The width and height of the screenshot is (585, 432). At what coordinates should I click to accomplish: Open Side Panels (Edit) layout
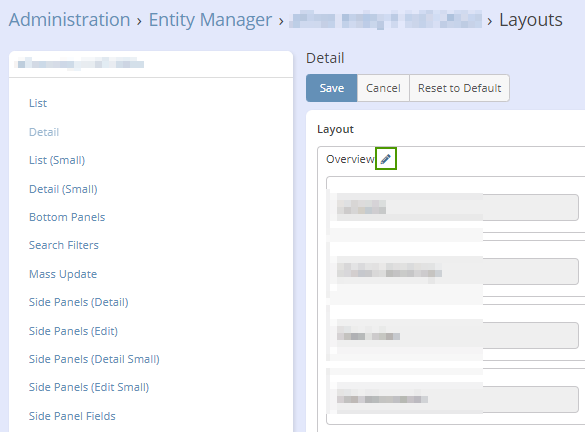(x=73, y=331)
